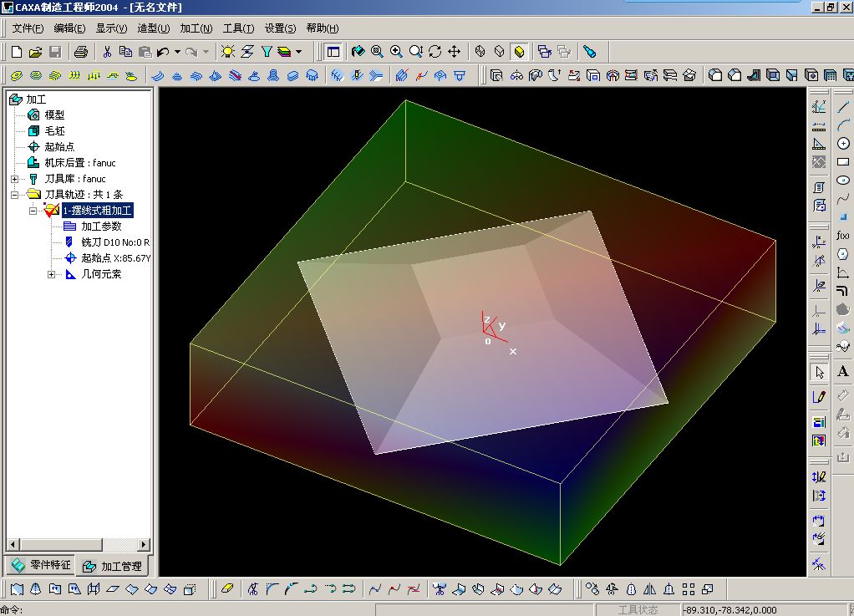Click the coordinate readout -89.310,-78.342,0.000
Viewport: 854px width, 616px height.
click(x=729, y=610)
